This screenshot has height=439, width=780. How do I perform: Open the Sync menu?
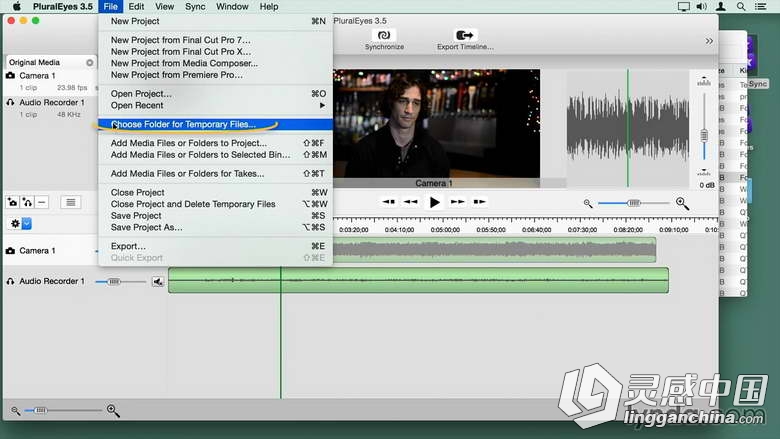click(x=195, y=6)
